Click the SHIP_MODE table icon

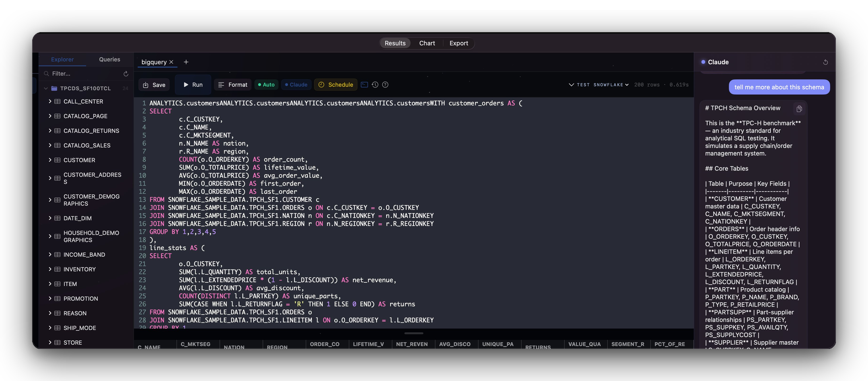click(57, 328)
